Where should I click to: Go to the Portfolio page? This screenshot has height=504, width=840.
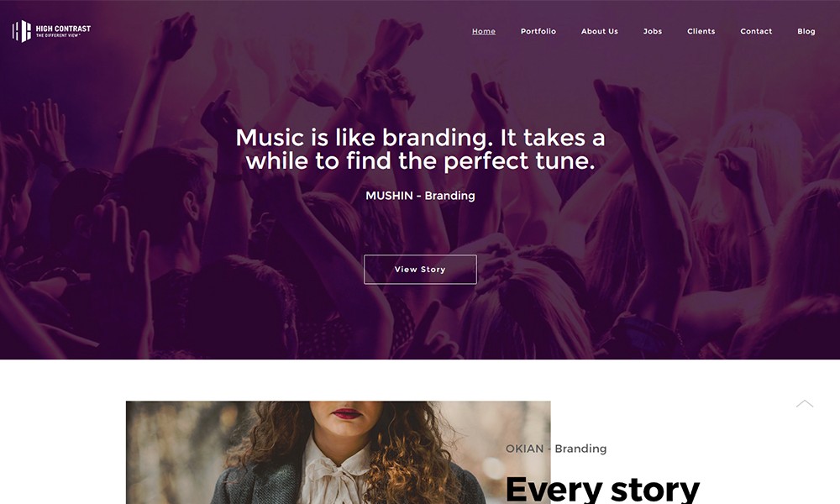click(538, 31)
